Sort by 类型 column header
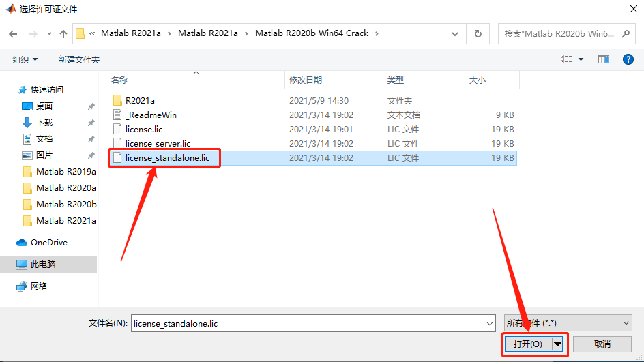Image resolution: width=644 pixels, height=362 pixels. click(395, 80)
